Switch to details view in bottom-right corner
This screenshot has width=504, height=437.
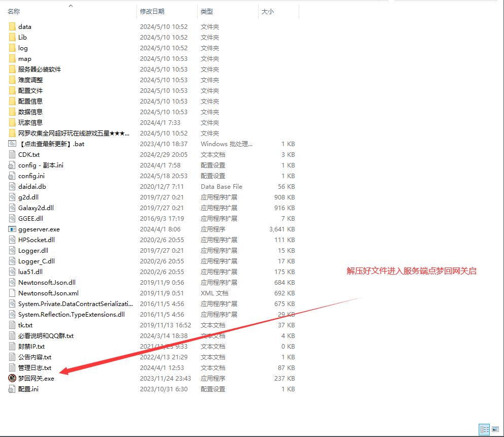tap(484, 429)
